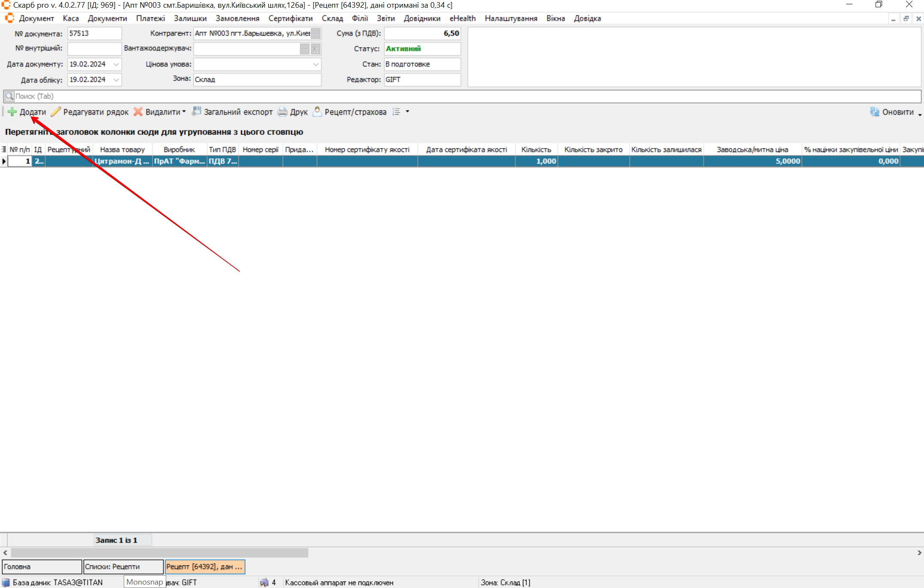Viewport: 924px width, 588px height.
Task: Click the Загальний експорт save icon
Action: (x=196, y=112)
